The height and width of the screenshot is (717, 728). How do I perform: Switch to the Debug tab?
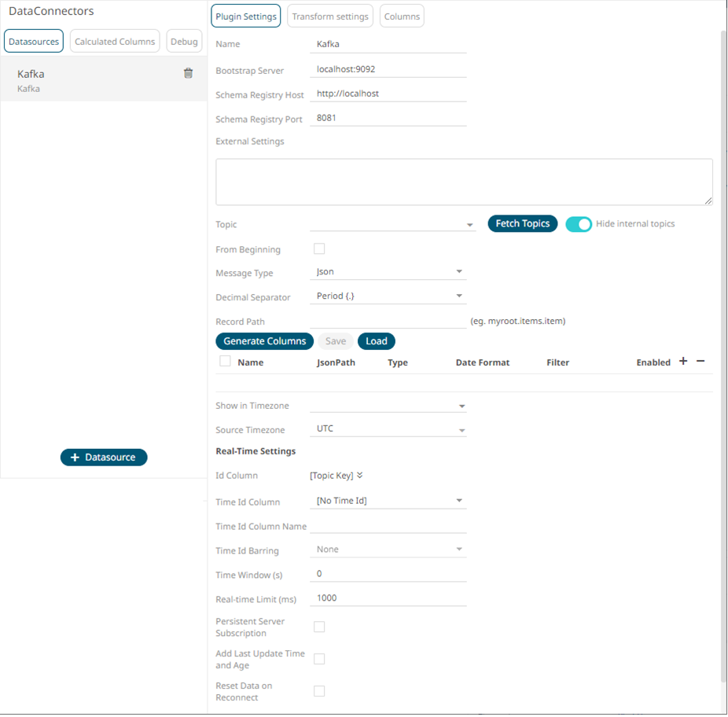[184, 42]
